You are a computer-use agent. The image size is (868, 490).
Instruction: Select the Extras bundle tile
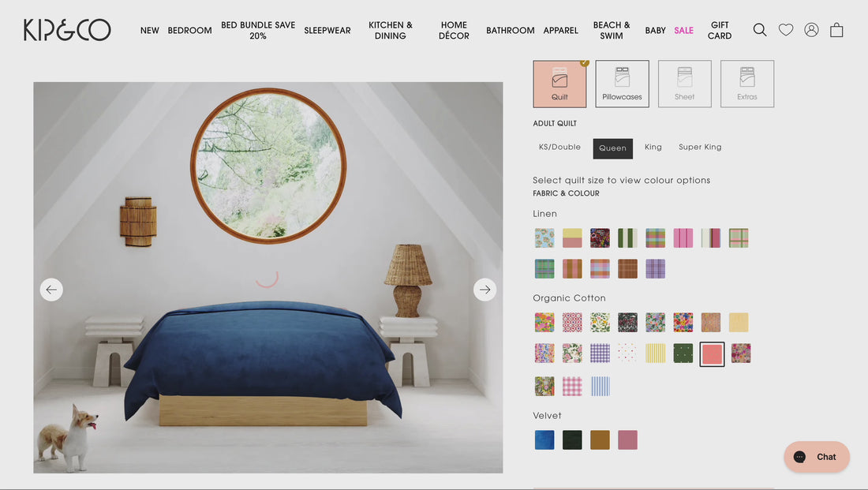[x=747, y=84]
